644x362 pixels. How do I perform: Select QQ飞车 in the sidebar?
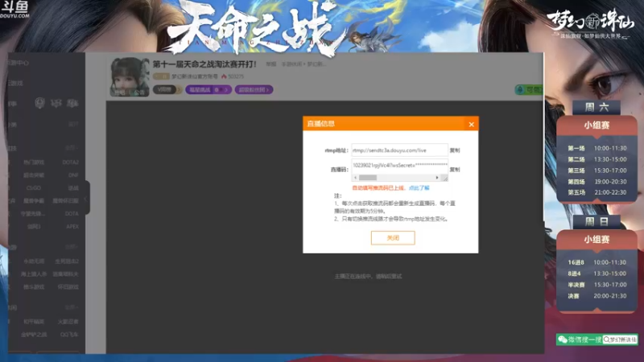point(69,335)
